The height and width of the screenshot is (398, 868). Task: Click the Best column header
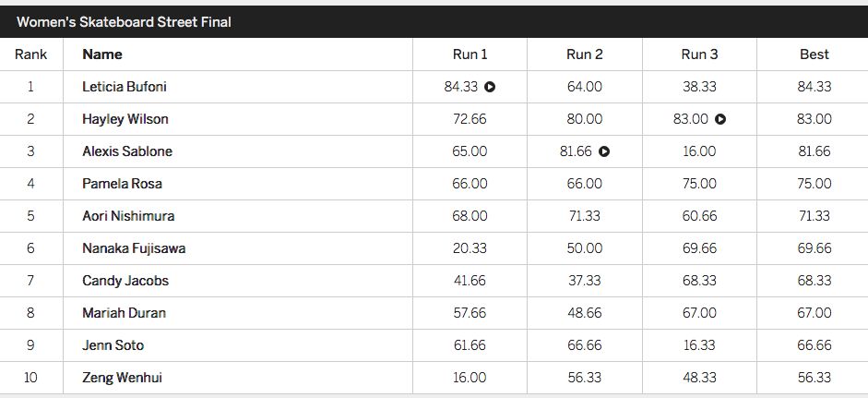pyautogui.click(x=814, y=54)
